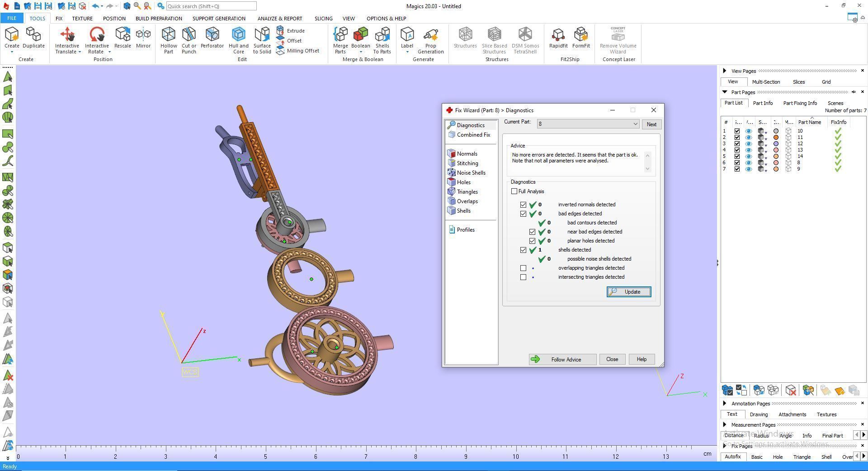Expand the Measurement Pages panel

725,424
